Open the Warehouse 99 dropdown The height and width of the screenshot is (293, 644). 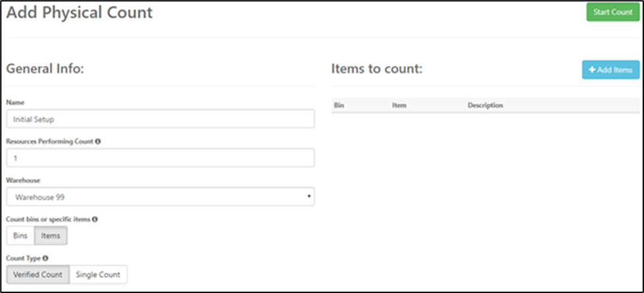coord(160,197)
